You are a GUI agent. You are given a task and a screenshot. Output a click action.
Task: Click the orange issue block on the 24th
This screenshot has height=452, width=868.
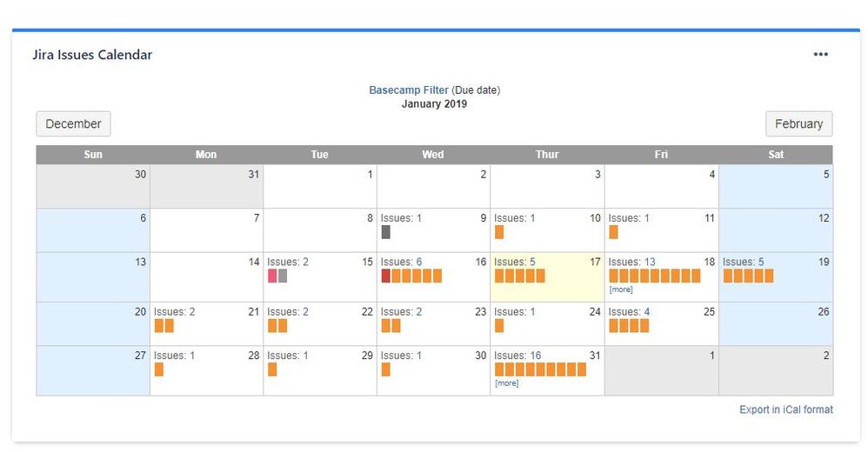point(499,325)
